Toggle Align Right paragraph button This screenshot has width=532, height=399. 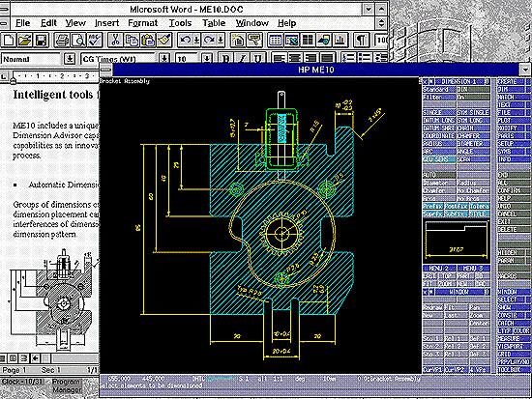[311, 58]
